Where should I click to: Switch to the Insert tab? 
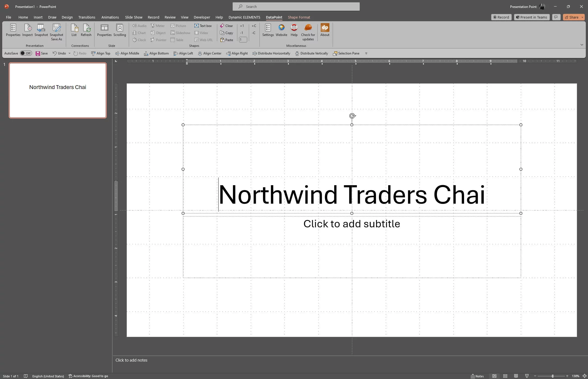pos(38,17)
